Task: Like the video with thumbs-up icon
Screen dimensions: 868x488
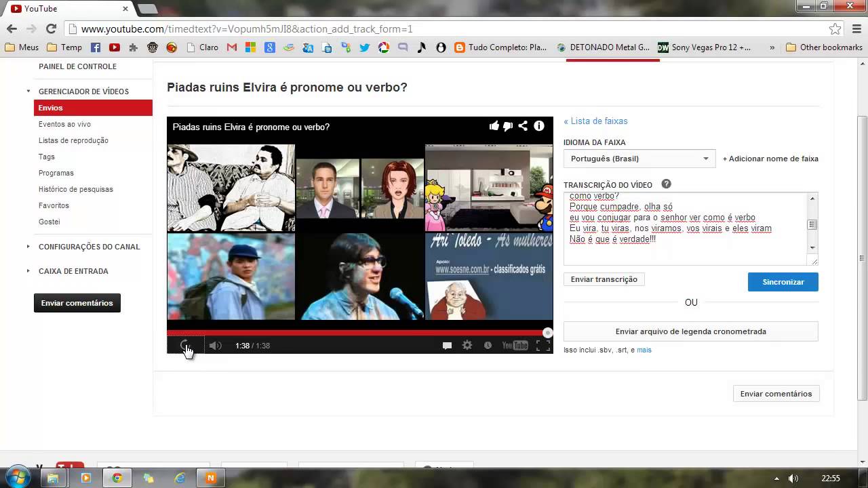Action: click(x=494, y=126)
